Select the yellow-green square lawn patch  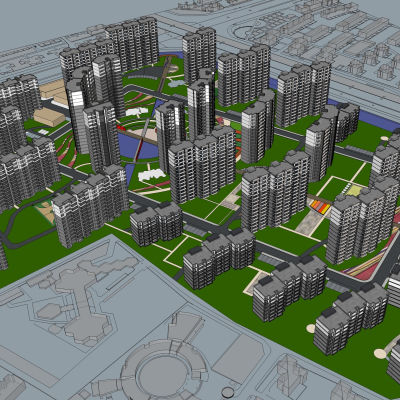(x=354, y=191)
